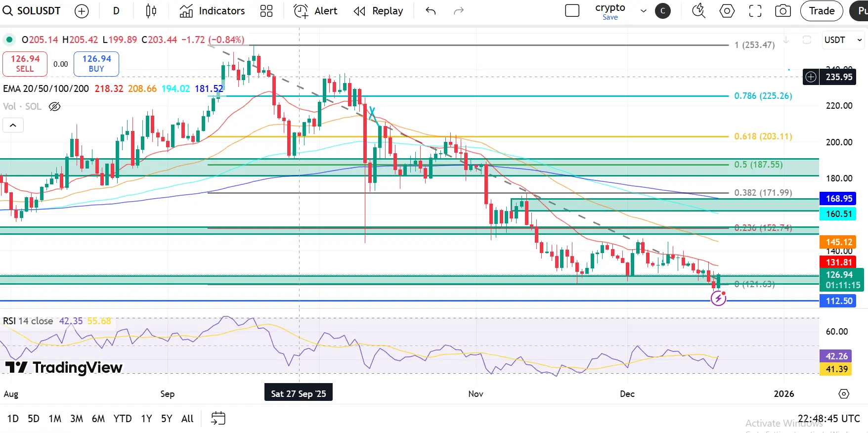Open the candlestick chart type menu

(151, 11)
